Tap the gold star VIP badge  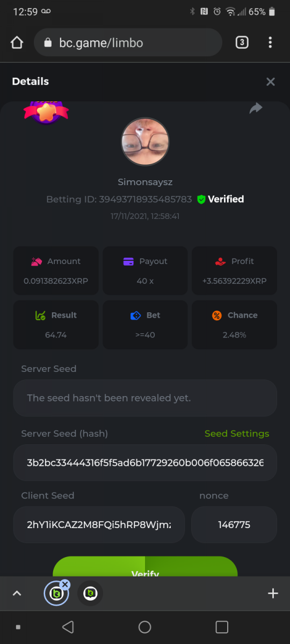click(x=46, y=112)
